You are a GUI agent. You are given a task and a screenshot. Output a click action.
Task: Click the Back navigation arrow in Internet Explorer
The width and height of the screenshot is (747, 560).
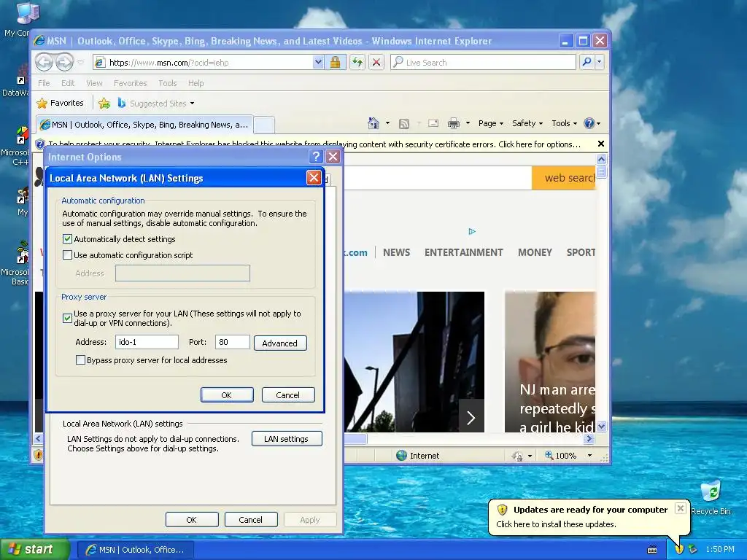(x=44, y=63)
